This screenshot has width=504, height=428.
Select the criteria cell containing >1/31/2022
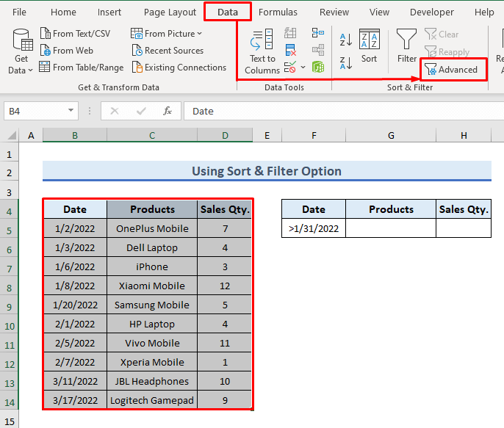click(x=314, y=228)
